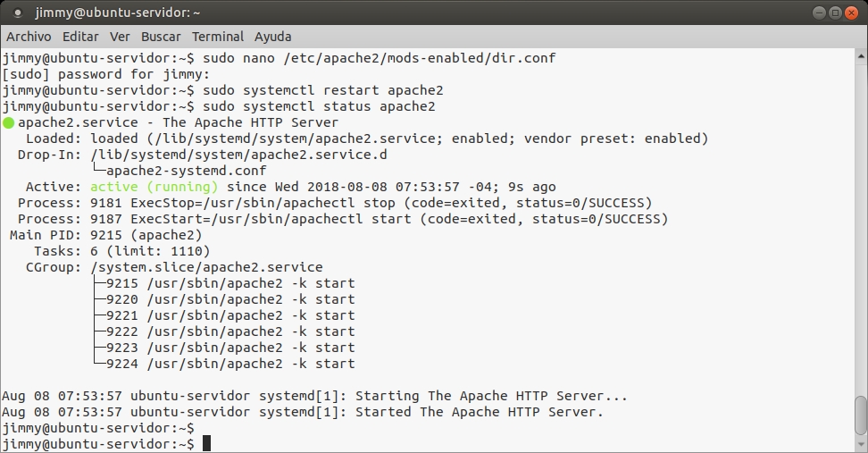868x453 pixels.
Task: Open the Buscar menu
Action: (161, 37)
